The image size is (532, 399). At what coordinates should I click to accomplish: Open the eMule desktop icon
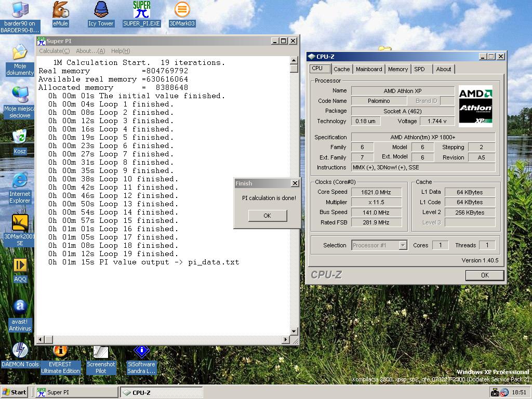click(60, 14)
